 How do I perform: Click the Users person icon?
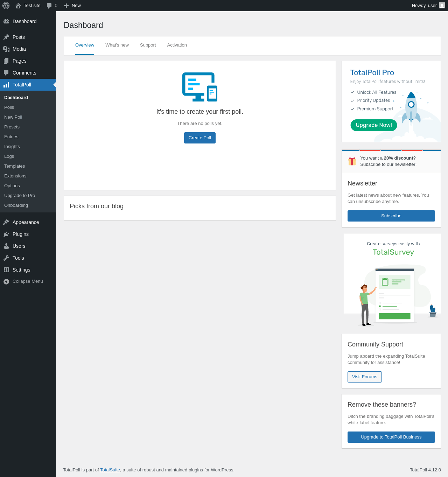point(6,246)
